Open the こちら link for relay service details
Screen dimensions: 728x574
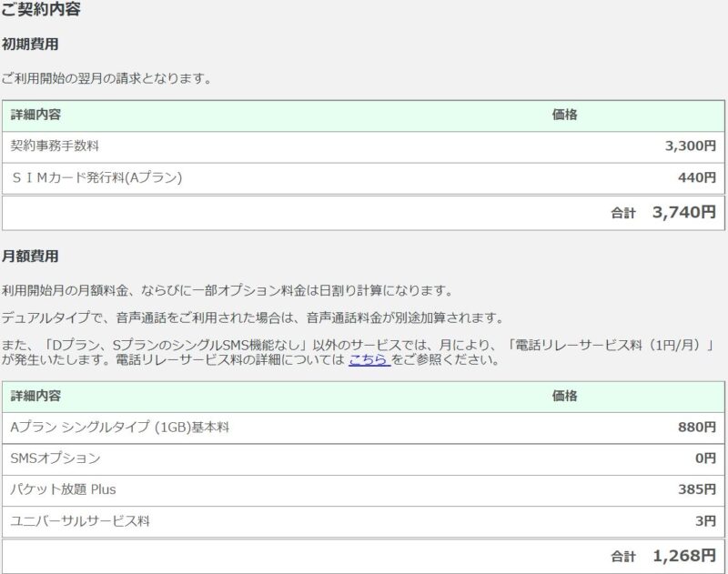[x=369, y=359]
